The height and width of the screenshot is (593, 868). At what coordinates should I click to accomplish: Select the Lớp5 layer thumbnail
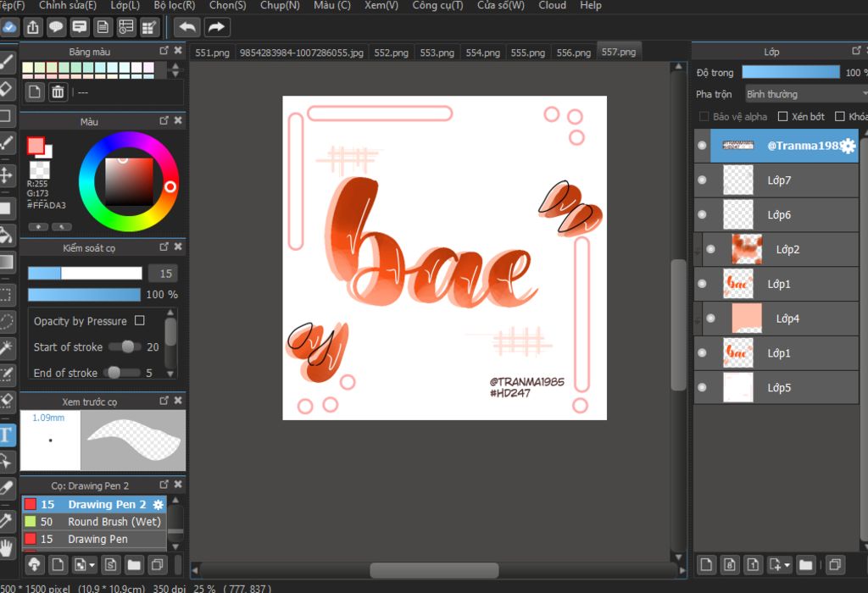737,388
